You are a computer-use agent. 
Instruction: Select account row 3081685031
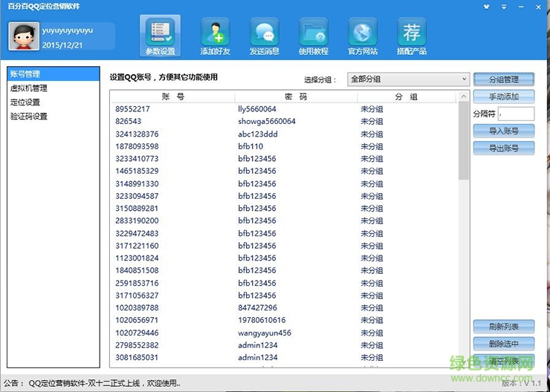point(285,358)
